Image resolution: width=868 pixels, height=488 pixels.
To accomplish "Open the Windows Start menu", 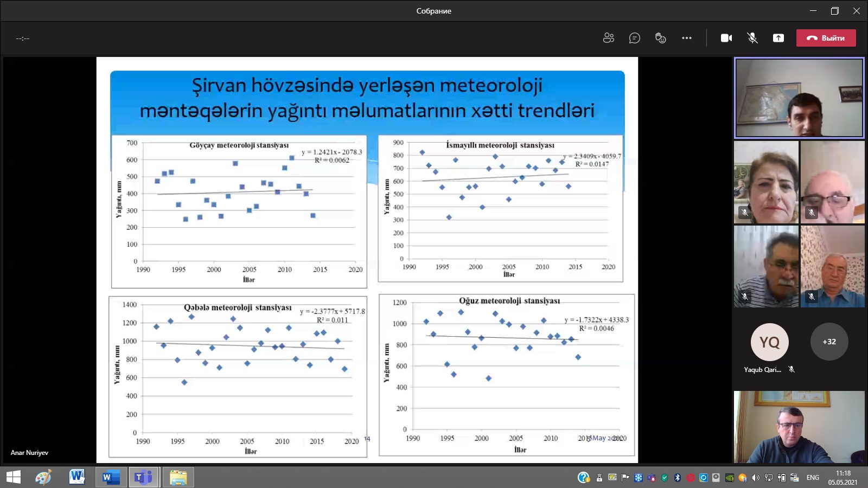I will tap(13, 477).
